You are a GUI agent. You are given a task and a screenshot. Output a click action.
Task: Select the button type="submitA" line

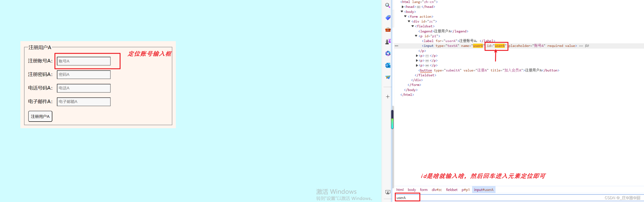[x=489, y=70]
